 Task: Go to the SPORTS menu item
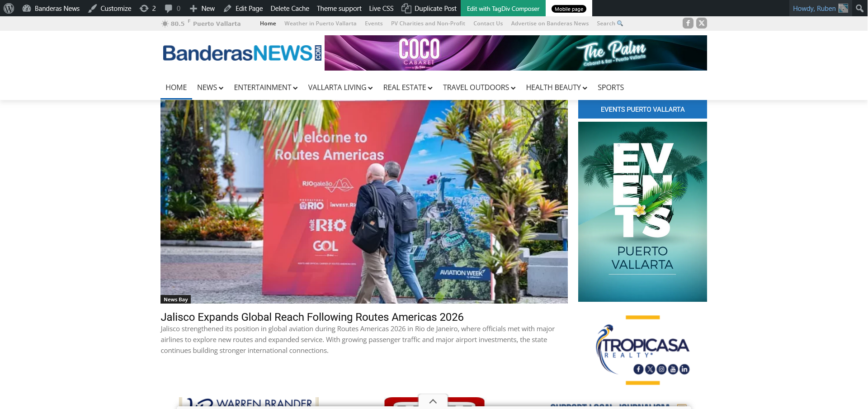[610, 87]
